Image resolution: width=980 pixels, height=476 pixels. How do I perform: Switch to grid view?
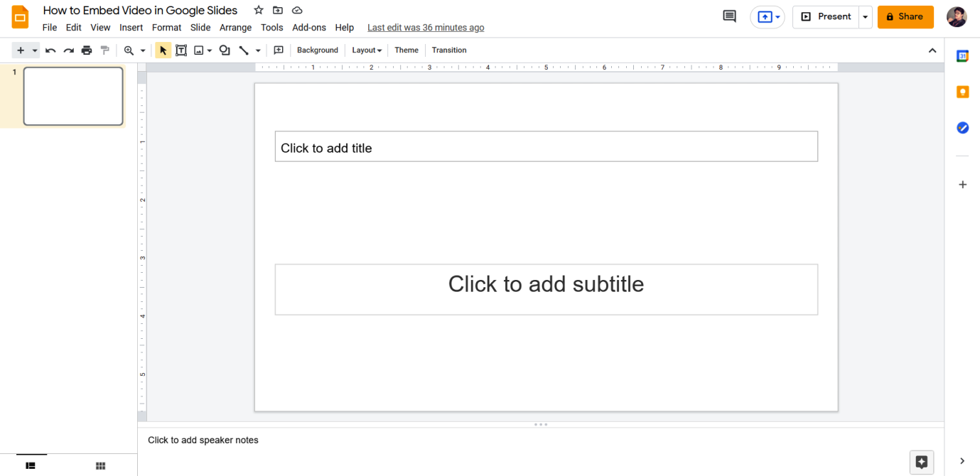pyautogui.click(x=101, y=465)
